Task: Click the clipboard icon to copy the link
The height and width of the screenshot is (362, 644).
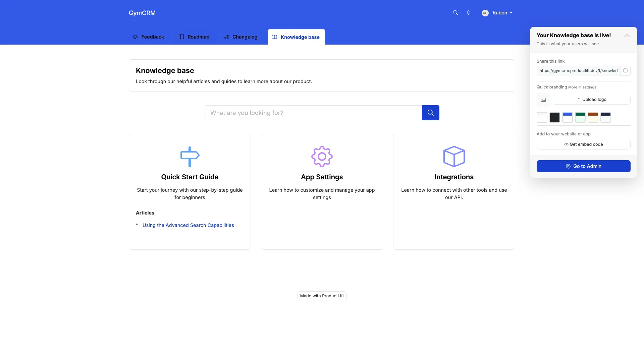Action: (x=626, y=71)
